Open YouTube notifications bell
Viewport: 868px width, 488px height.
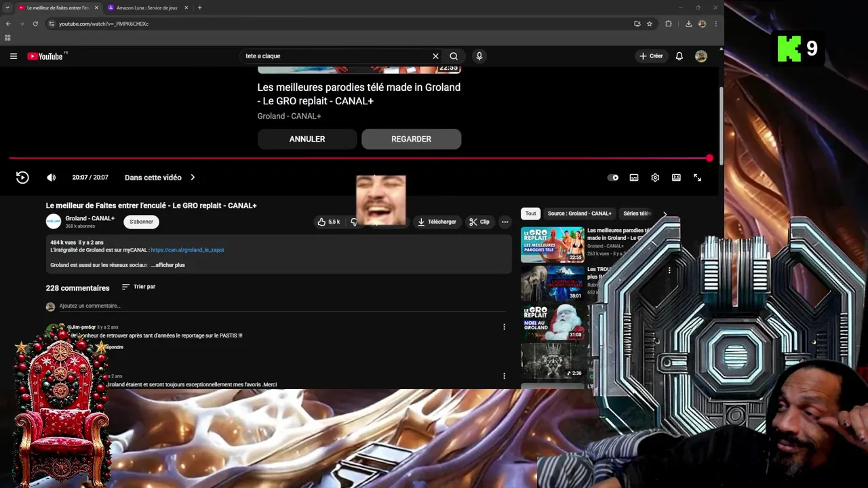click(679, 56)
